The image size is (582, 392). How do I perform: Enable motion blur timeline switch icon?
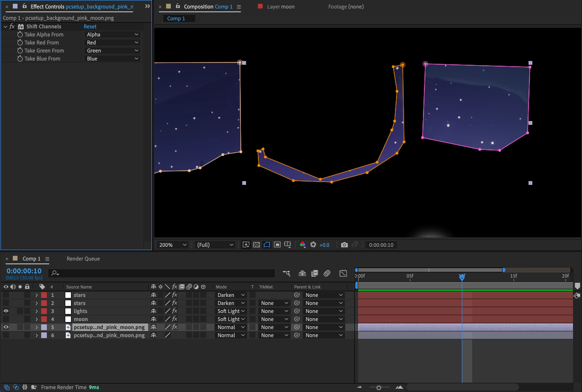pyautogui.click(x=327, y=273)
